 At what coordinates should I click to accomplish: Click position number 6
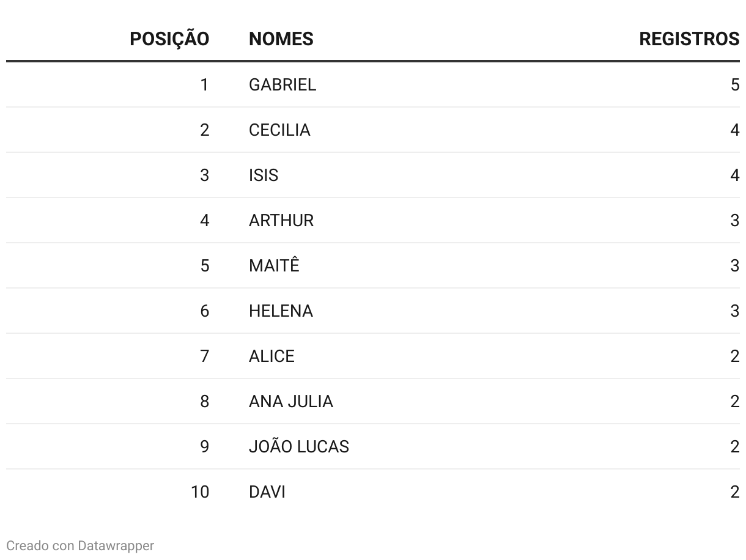205,311
